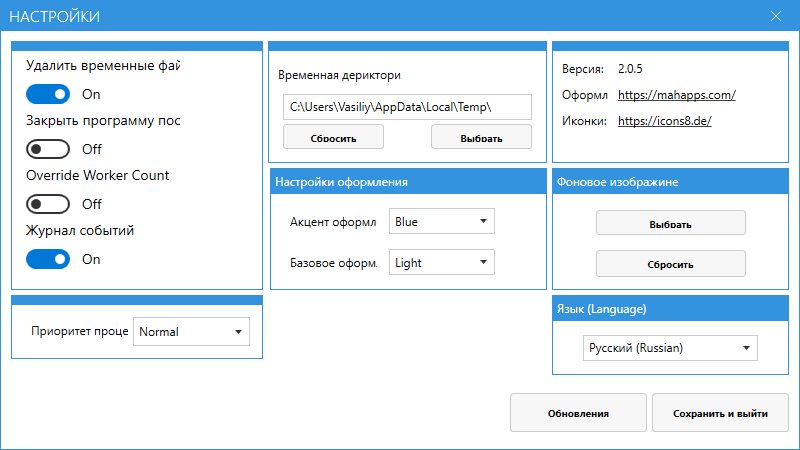
Task: Open the Приоритет процесса Normal dropdown
Action: (192, 332)
